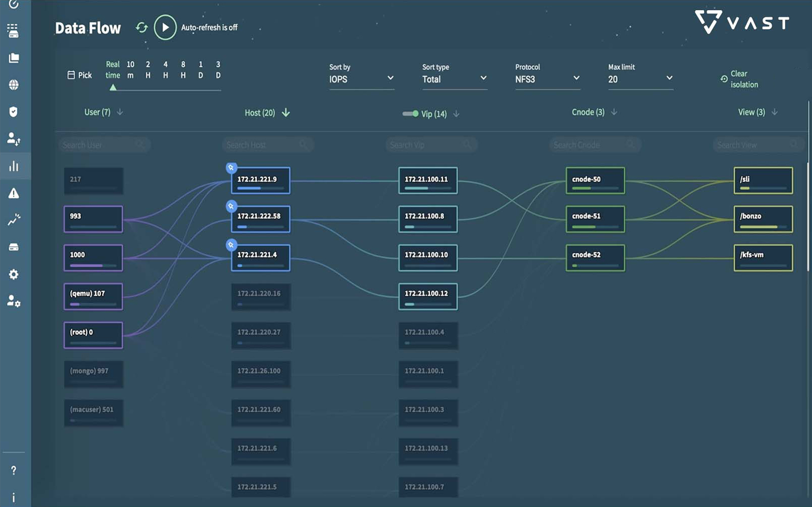Start auto-refresh with the play button
The width and height of the screenshot is (812, 507).
point(165,28)
